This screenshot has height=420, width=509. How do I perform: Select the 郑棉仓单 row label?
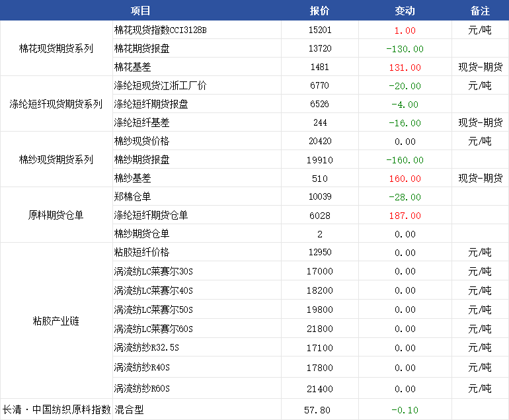[132, 196]
